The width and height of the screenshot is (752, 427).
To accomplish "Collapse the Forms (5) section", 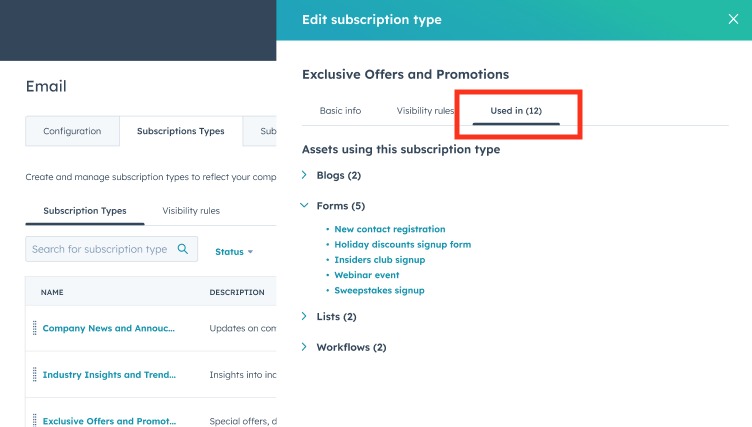I will point(304,205).
